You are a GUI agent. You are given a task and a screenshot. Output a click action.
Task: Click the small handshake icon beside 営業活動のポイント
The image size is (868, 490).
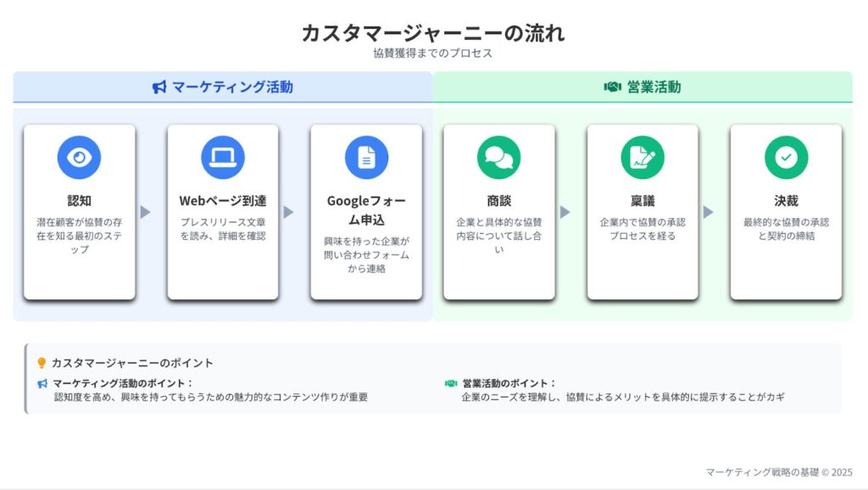point(451,383)
